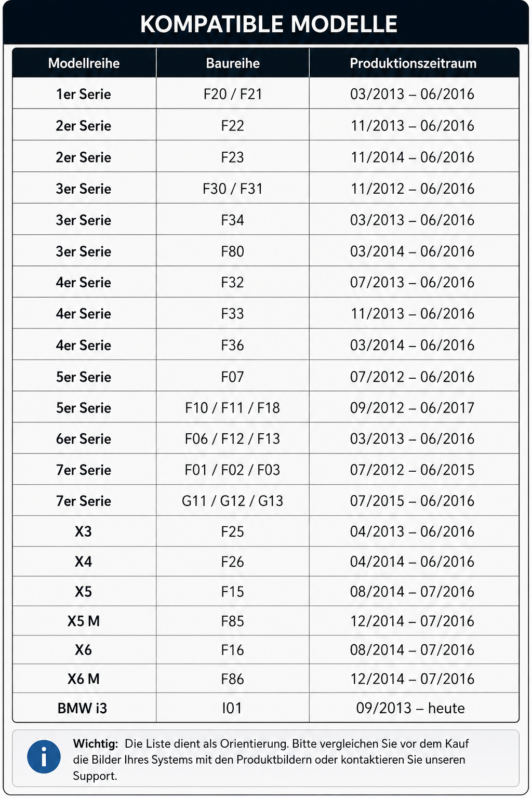Select the F86 Baureihe cell
The height and width of the screenshot is (798, 532).
coord(233,679)
